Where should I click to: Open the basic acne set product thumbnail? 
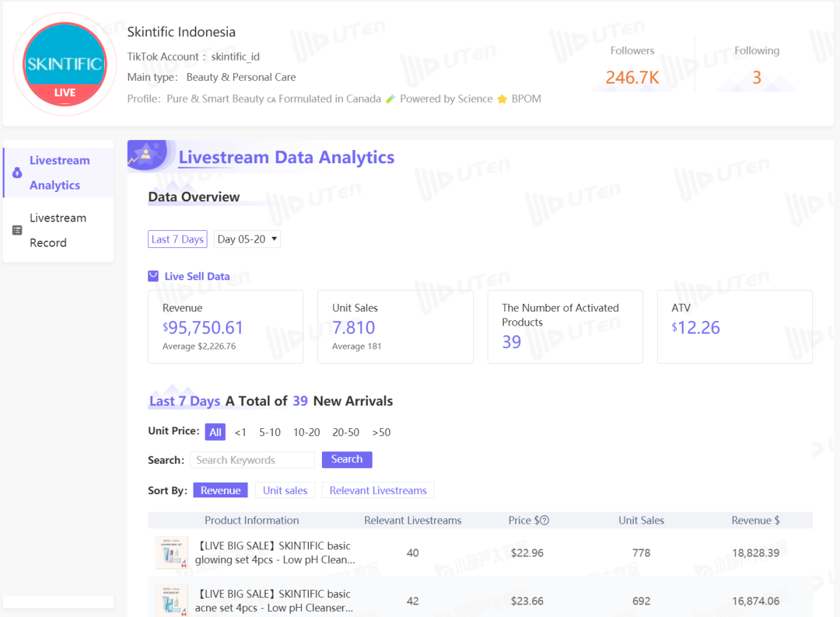click(171, 600)
